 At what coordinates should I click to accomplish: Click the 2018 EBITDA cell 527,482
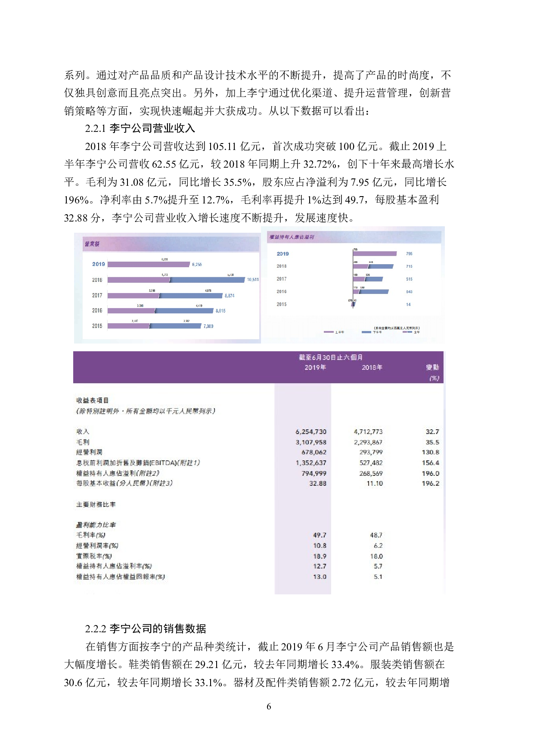pyautogui.click(x=371, y=463)
